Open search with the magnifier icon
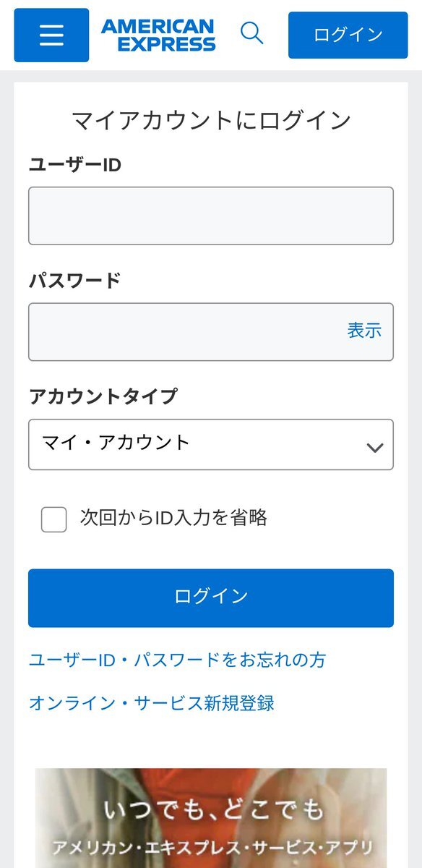422x868 pixels. (x=251, y=33)
